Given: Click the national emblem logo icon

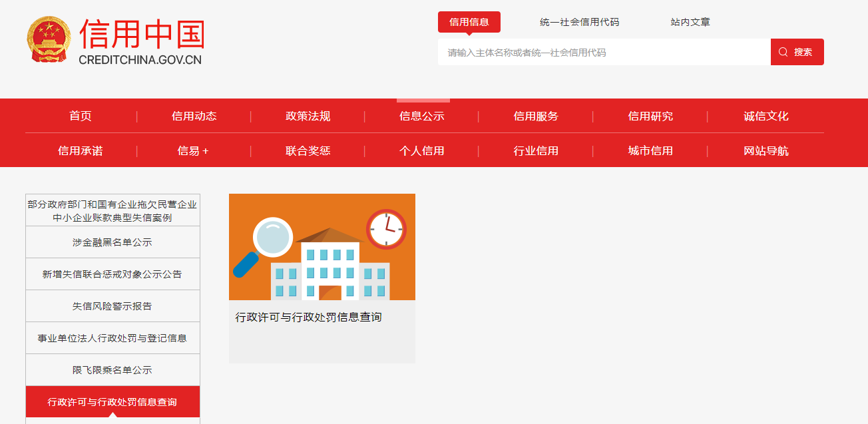Looking at the screenshot, I should 49,40.
